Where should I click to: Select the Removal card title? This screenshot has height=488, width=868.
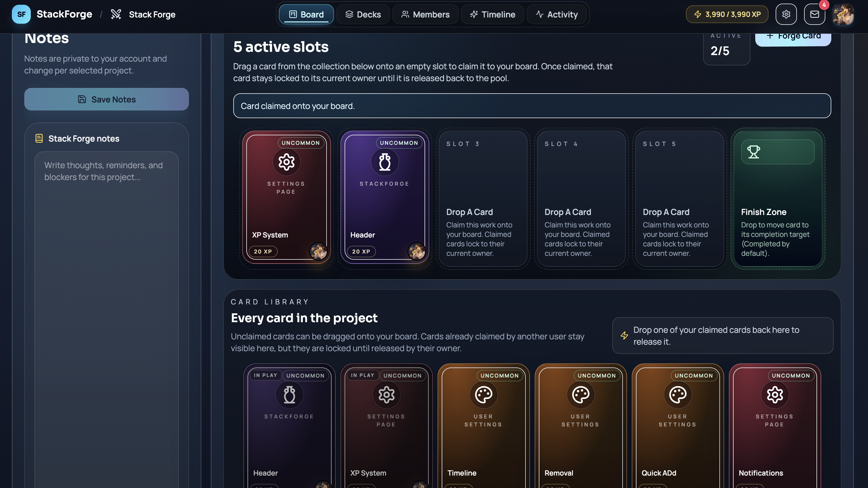tap(559, 473)
